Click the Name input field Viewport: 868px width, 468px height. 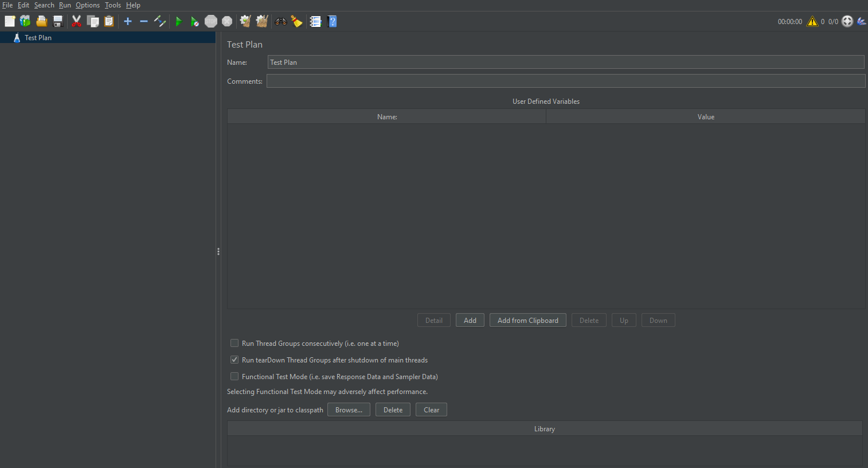click(566, 62)
